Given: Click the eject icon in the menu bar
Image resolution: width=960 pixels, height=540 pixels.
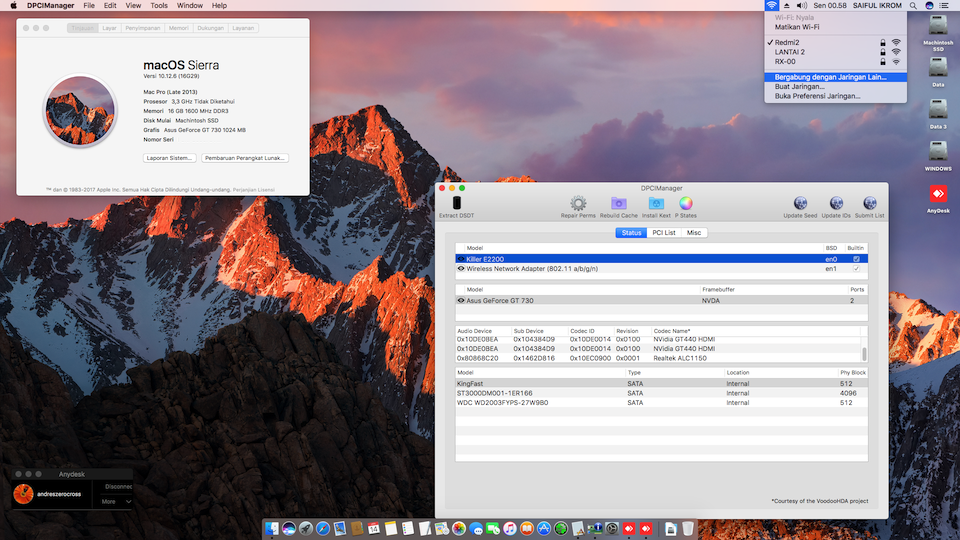Looking at the screenshot, I should (x=787, y=6).
